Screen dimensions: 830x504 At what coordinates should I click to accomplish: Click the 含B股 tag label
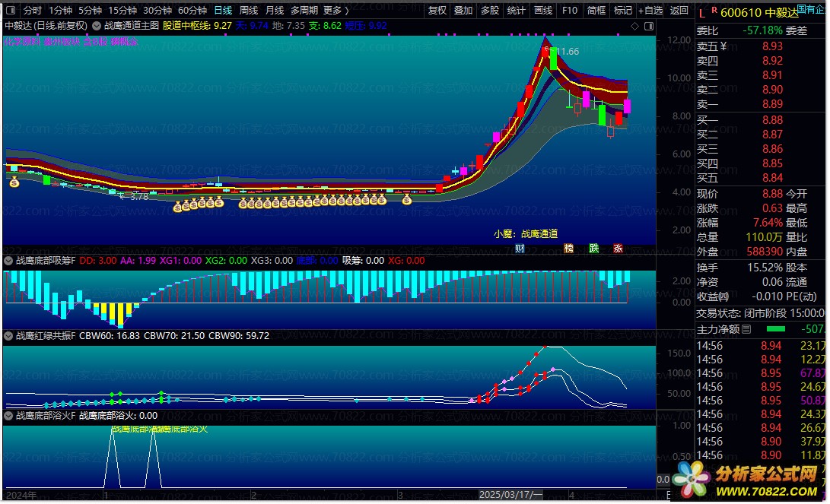[x=95, y=41]
